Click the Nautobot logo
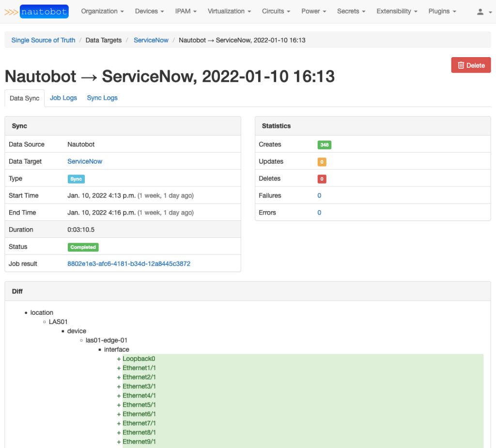 (x=36, y=12)
